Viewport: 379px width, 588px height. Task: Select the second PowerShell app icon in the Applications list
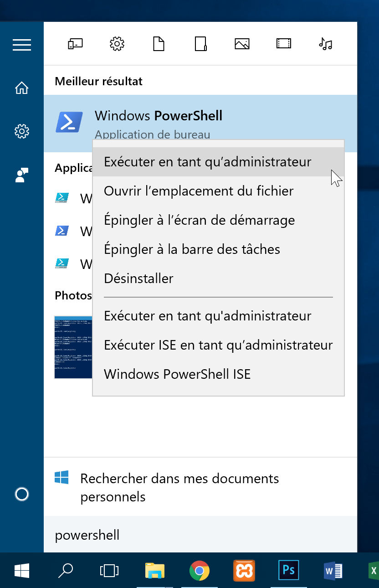click(62, 231)
